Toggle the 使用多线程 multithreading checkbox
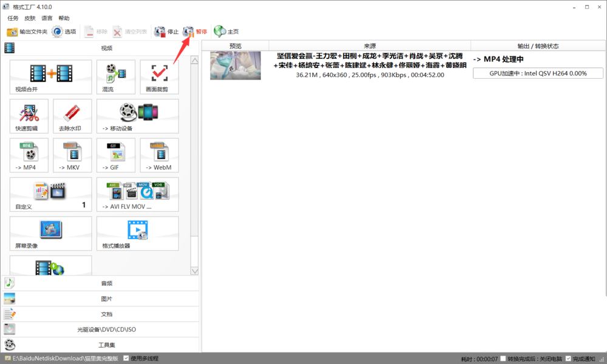 point(126,358)
